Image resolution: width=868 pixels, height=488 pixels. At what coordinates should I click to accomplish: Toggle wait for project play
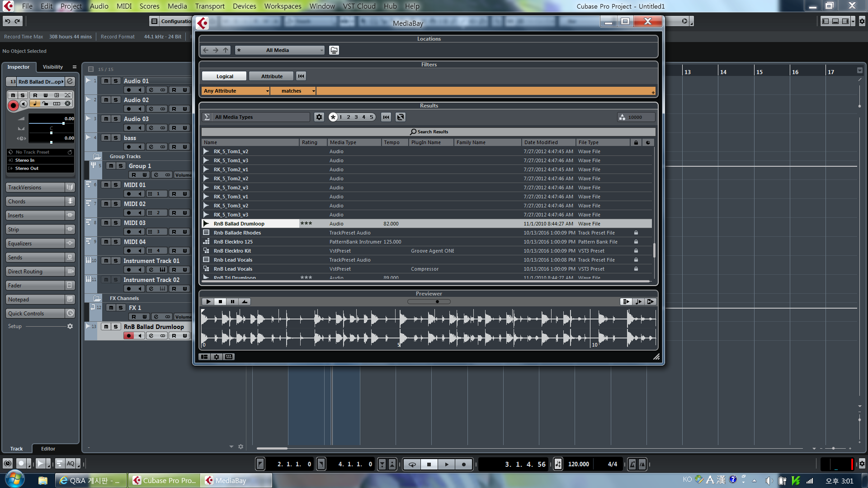tap(650, 301)
